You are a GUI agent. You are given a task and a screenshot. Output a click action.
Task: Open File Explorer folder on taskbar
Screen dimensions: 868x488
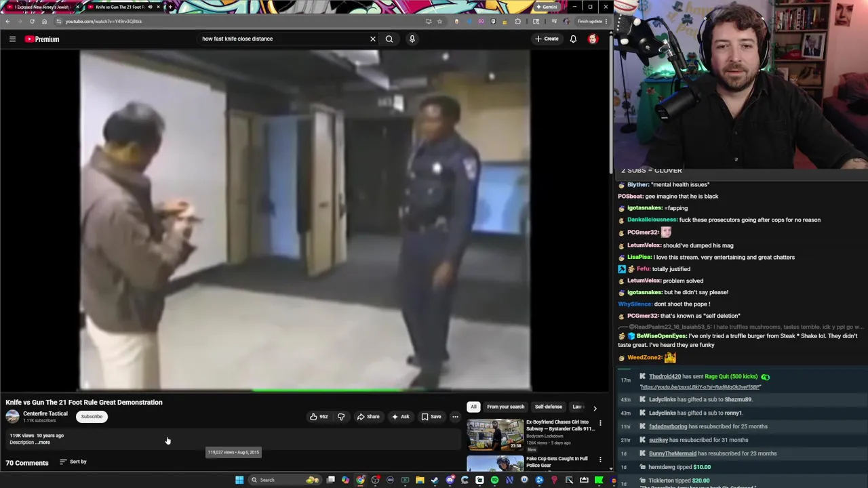(420, 480)
